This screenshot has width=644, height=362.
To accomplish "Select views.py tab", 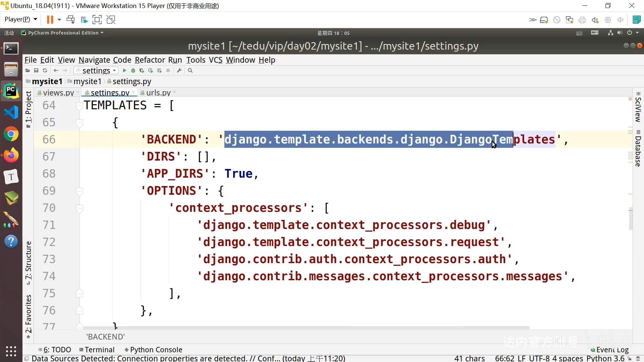I will (58, 93).
